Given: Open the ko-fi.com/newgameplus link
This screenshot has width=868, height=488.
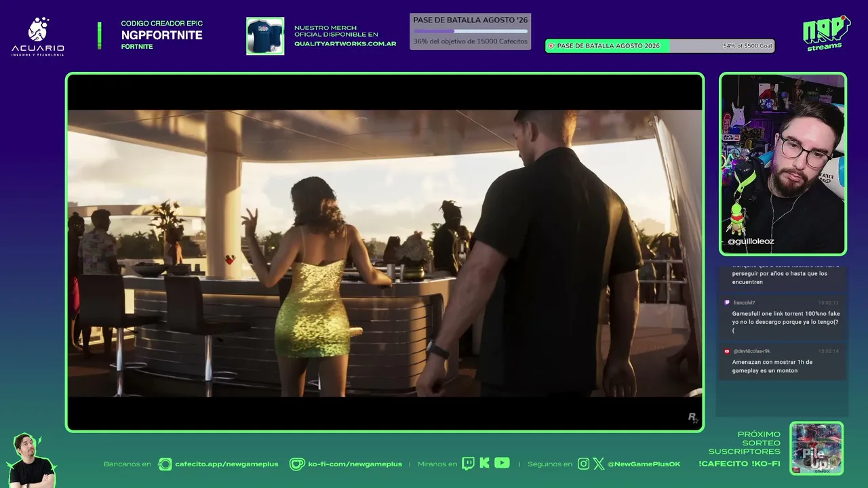Looking at the screenshot, I should [x=355, y=464].
